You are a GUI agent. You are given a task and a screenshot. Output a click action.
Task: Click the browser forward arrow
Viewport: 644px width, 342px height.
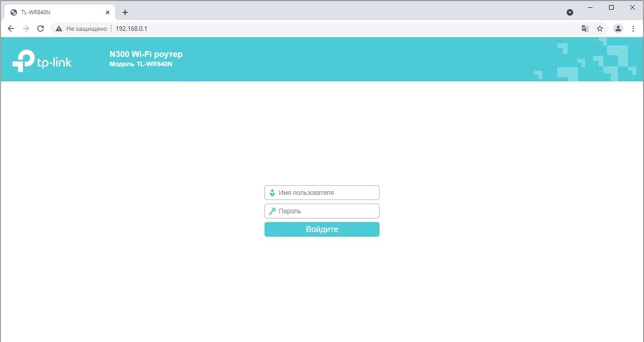26,28
